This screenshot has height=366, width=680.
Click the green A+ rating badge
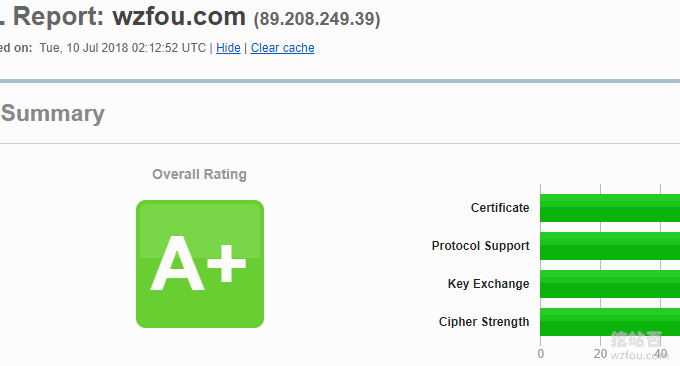[200, 264]
